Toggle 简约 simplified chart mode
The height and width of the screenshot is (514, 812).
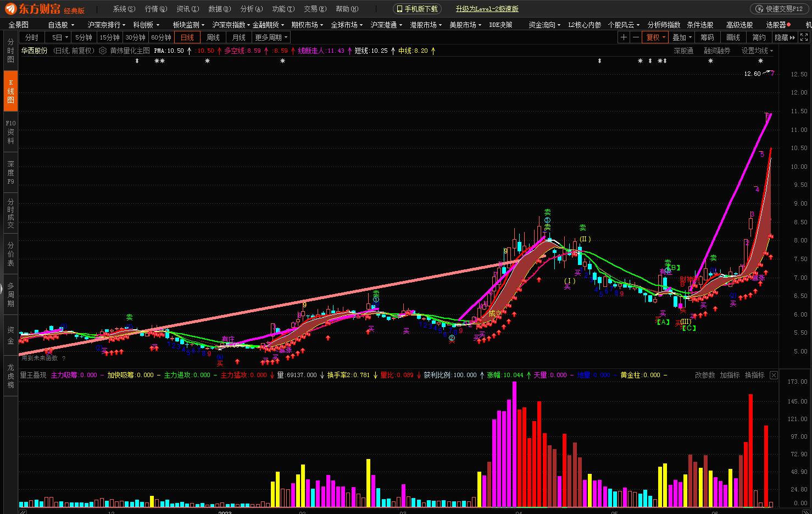coord(759,37)
